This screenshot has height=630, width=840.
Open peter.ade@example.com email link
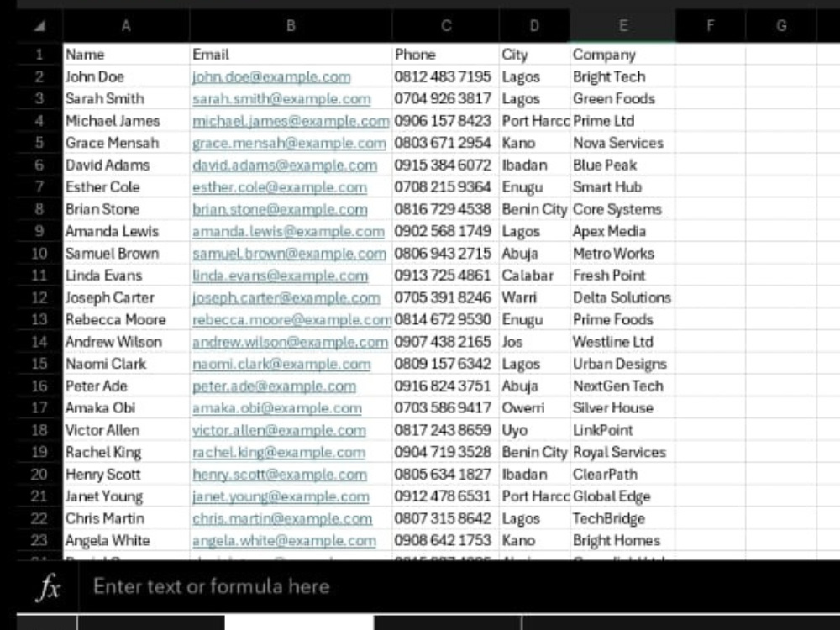(x=275, y=386)
